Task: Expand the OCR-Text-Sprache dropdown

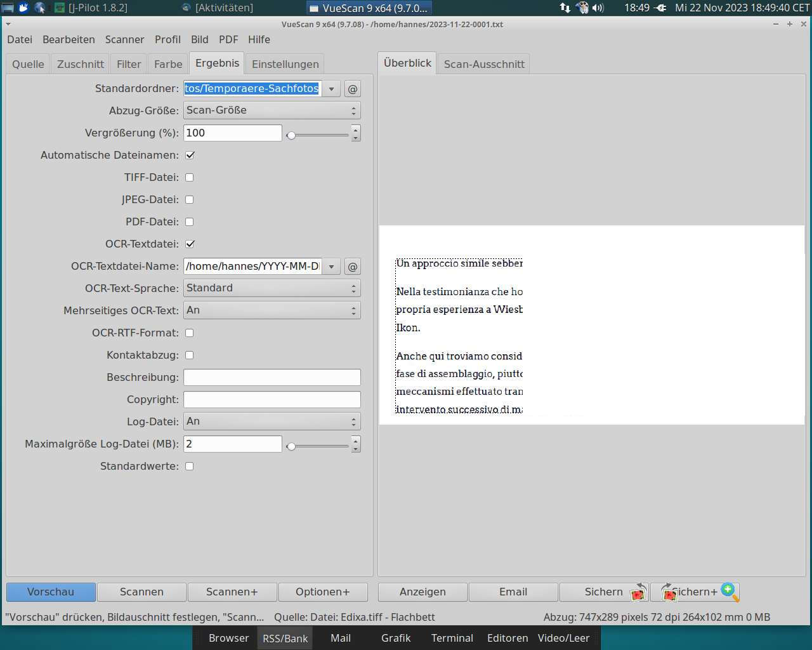Action: pos(272,288)
